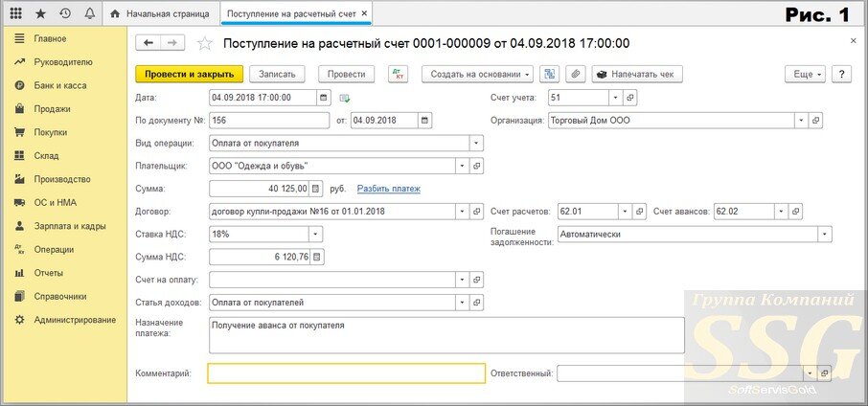Go forward with right arrow button
This screenshot has height=406, width=868.
pyautogui.click(x=172, y=43)
